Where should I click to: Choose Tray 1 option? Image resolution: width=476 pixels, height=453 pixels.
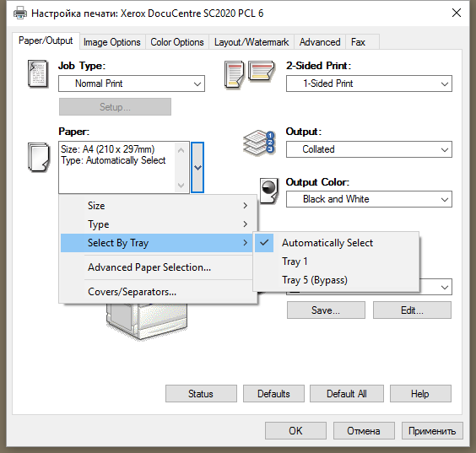(337, 262)
